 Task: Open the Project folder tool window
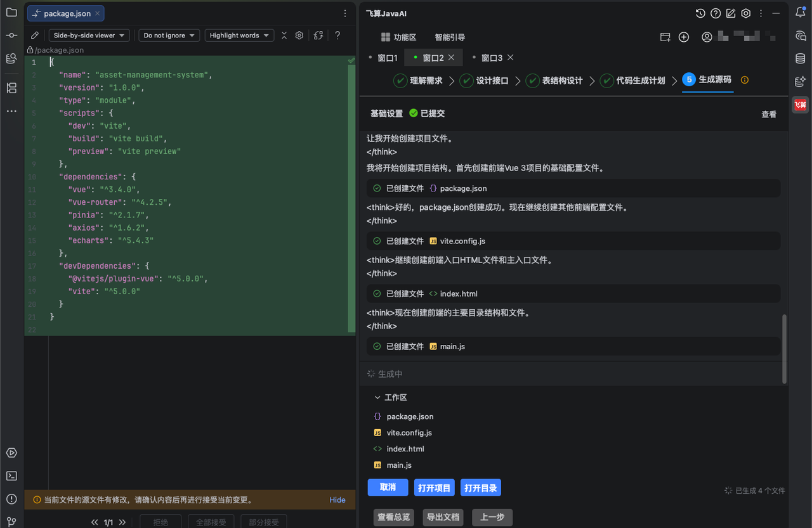tap(11, 12)
